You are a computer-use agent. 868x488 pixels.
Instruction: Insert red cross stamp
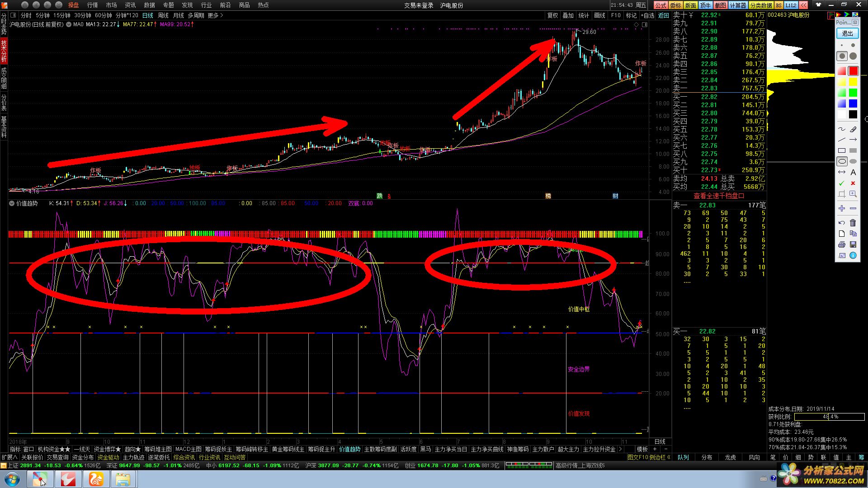853,183
